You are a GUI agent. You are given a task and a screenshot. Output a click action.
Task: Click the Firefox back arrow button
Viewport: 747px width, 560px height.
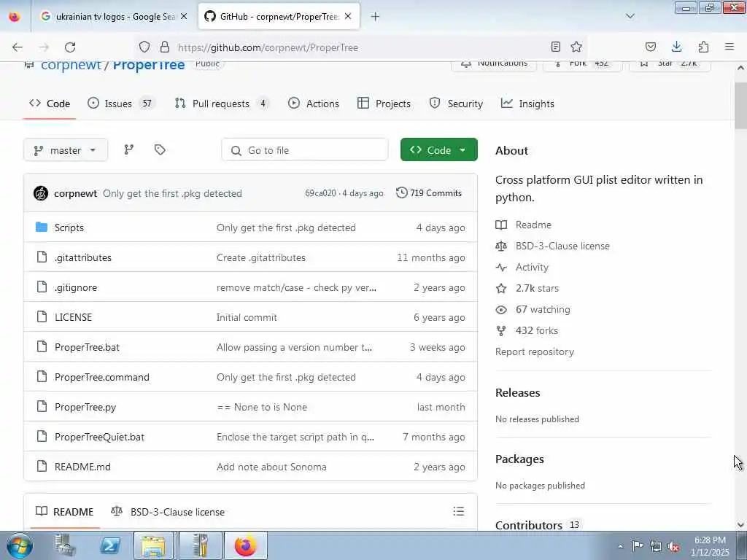click(x=18, y=47)
